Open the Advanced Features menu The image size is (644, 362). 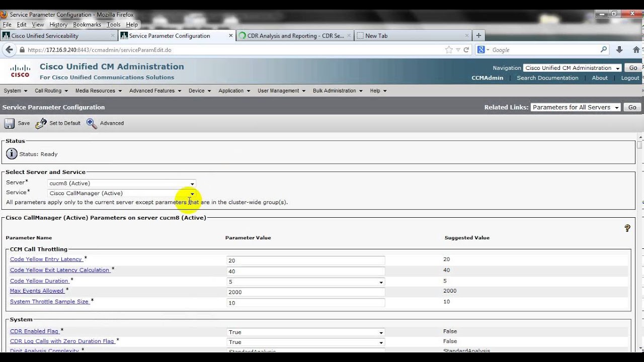tap(155, 91)
